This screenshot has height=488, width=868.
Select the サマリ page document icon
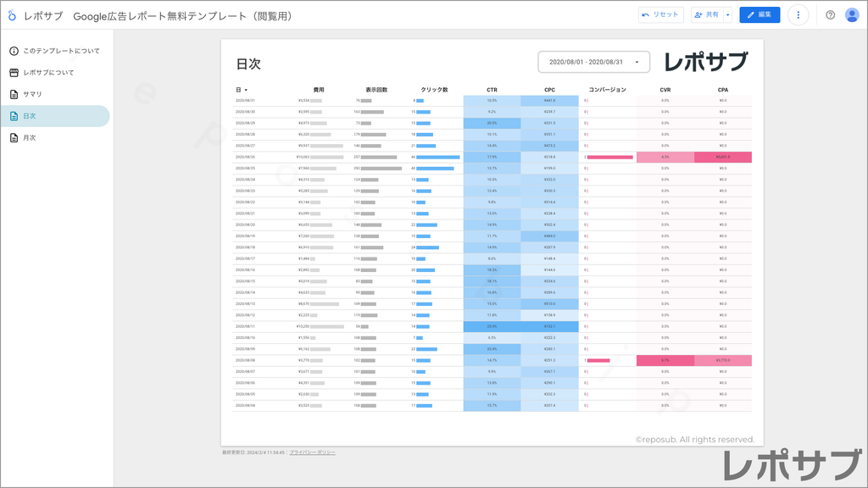12,94
